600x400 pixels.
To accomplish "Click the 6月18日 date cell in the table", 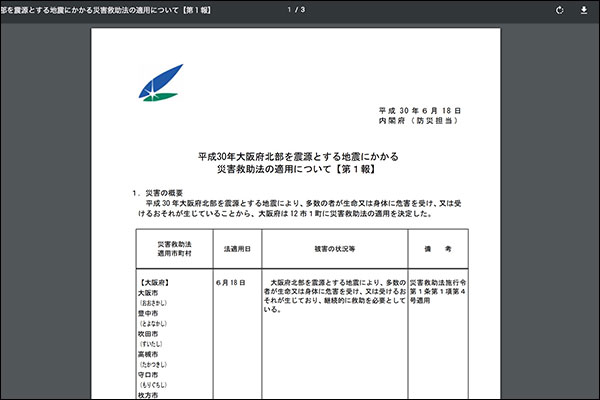I will click(231, 283).
